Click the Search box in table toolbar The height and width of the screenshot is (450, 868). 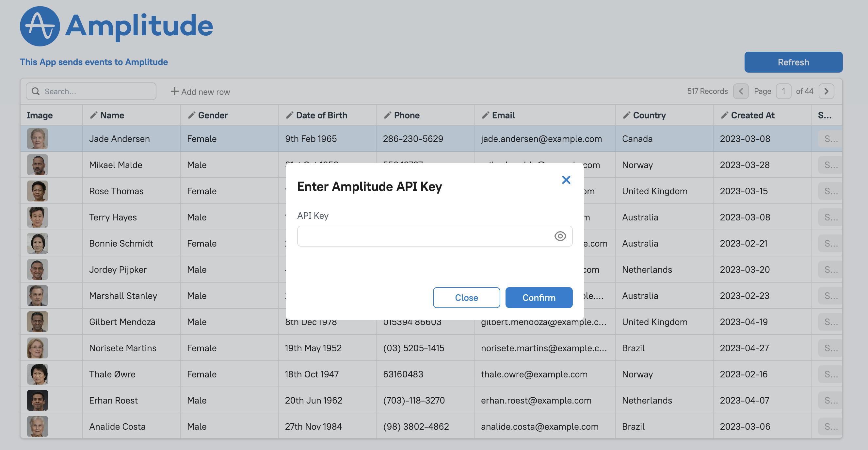pyautogui.click(x=98, y=92)
